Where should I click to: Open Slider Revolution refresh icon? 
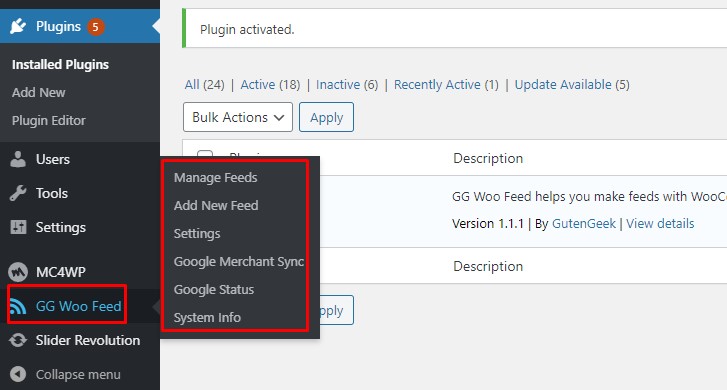(18, 340)
